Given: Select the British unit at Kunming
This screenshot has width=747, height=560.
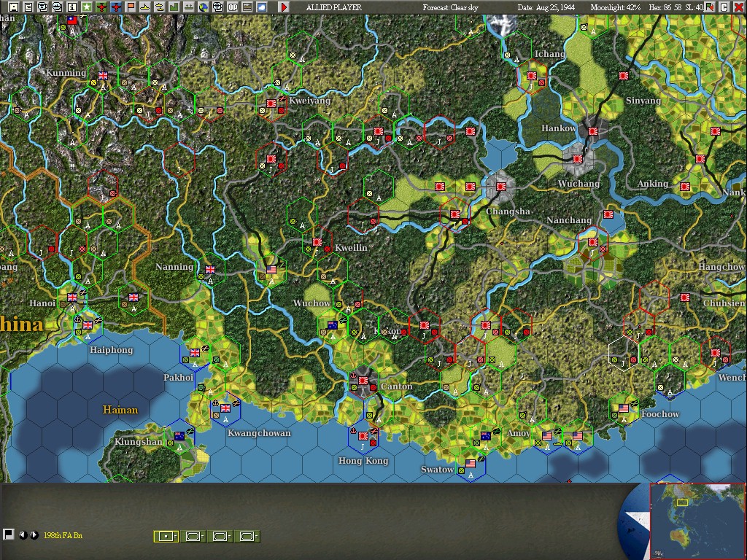Looking at the screenshot, I should click(103, 76).
